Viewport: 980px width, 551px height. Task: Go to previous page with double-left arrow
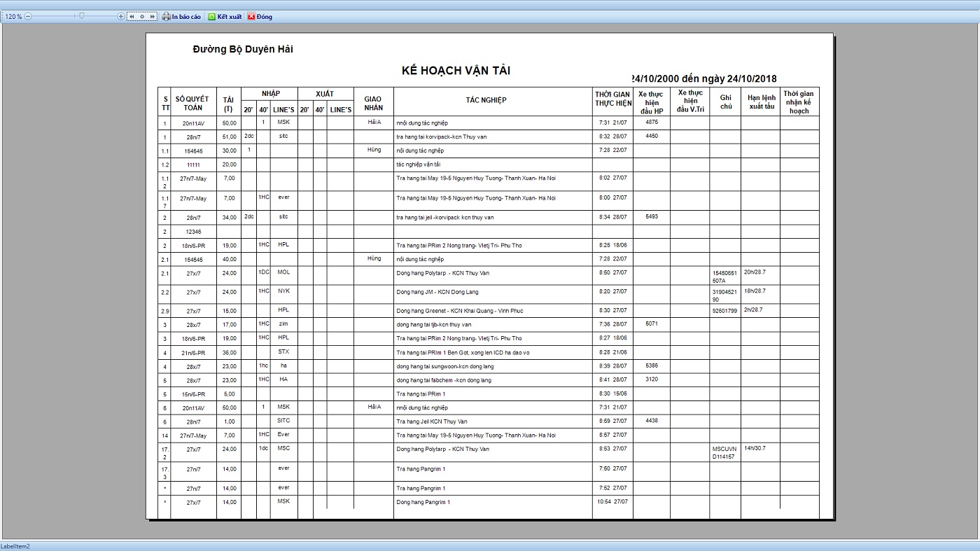point(132,16)
